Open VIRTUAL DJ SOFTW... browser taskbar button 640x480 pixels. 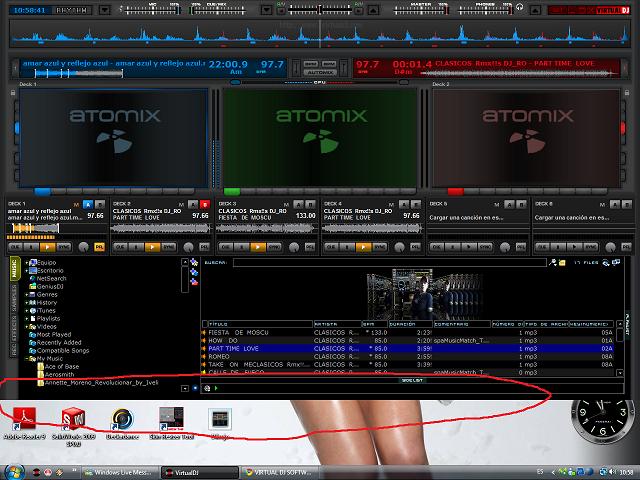282,472
